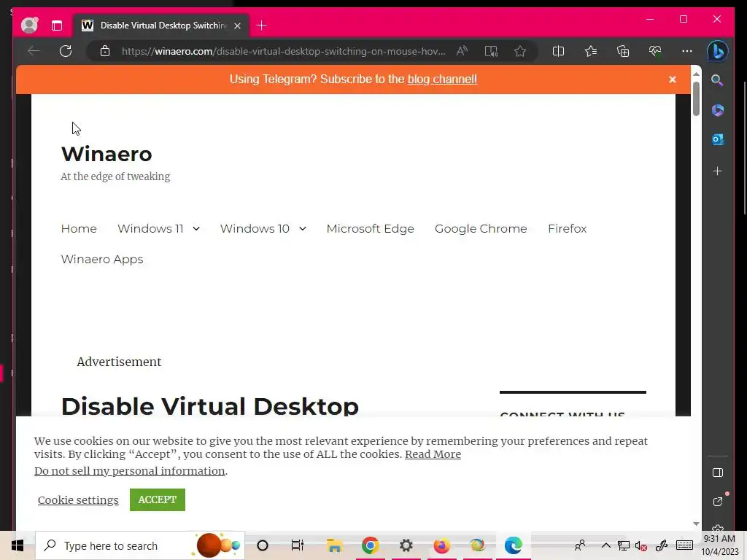Open the muted volume tray icon
Viewport: 747px width, 560px height.
click(x=641, y=545)
